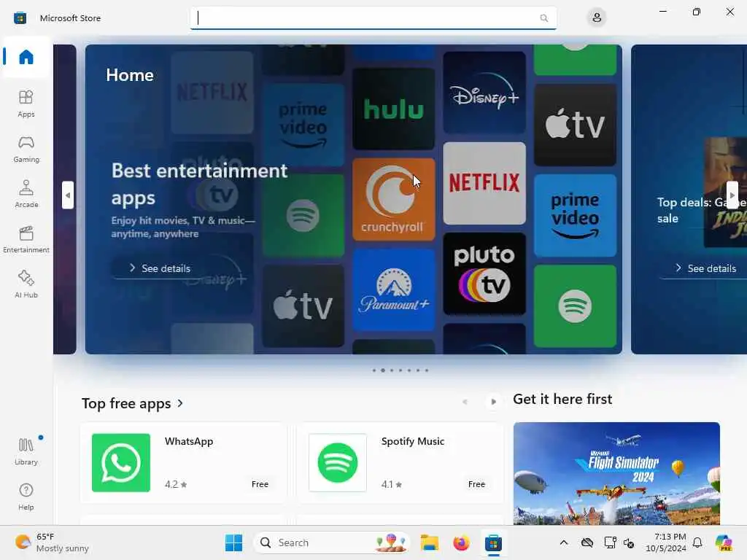This screenshot has width=747, height=560.
Task: Open the Entertainment section
Action: (x=26, y=239)
